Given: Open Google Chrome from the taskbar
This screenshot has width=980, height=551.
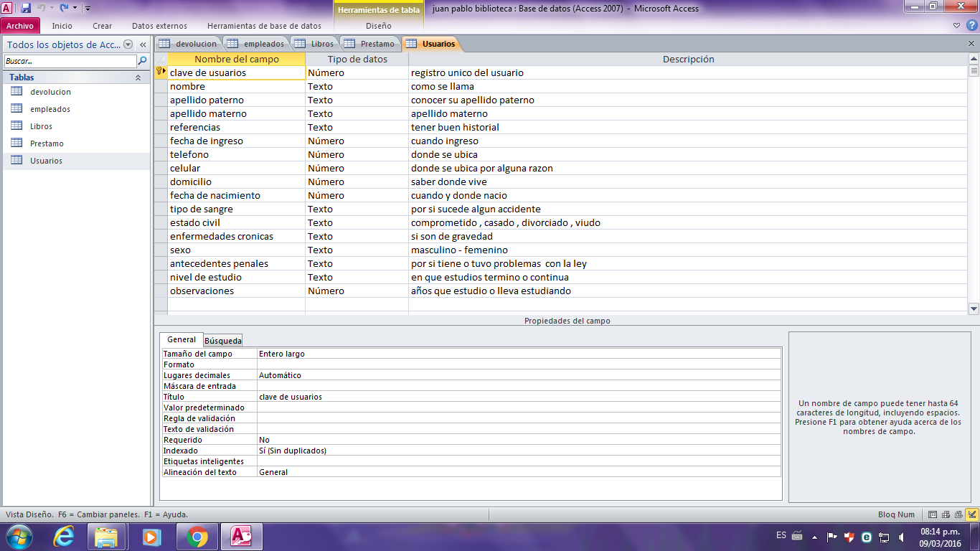Looking at the screenshot, I should click(x=197, y=537).
